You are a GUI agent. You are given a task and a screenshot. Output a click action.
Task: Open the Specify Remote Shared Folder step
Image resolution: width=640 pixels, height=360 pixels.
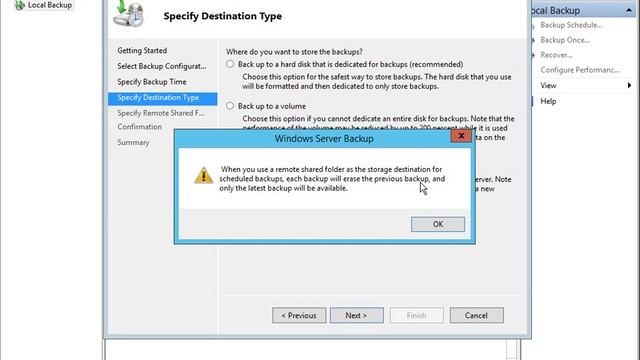(161, 113)
